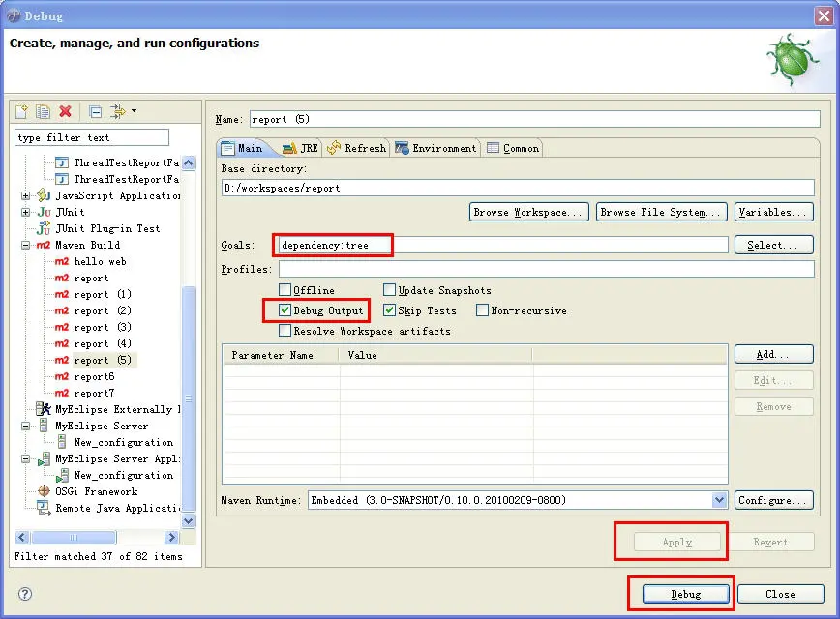Image resolution: width=840 pixels, height=619 pixels.
Task: Click the help question mark icon
Action: (25, 594)
